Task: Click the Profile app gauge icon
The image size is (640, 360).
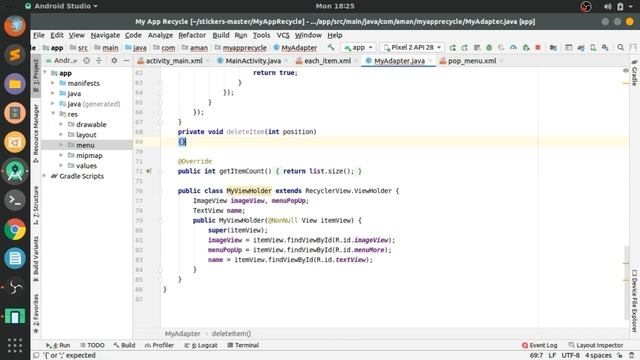Action: coord(513,48)
